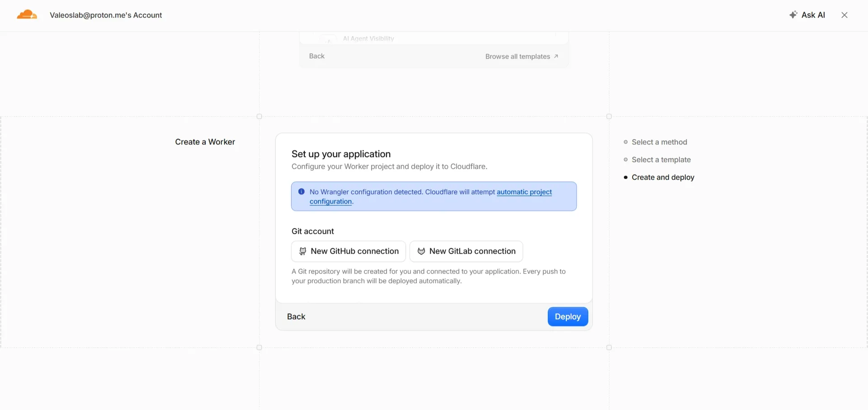Screen dimensions: 868x410
Task: Open Ask AI assistant
Action: tap(807, 15)
